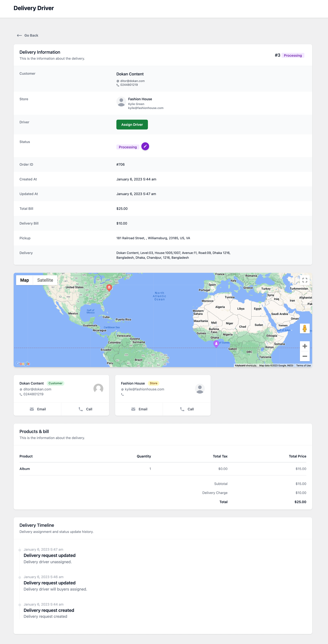The height and width of the screenshot is (644, 328).
Task: Select the Map view tab
Action: pos(24,280)
